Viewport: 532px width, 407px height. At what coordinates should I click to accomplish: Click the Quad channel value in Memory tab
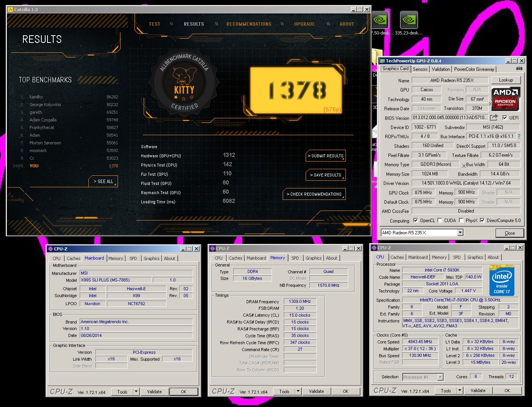pyautogui.click(x=329, y=271)
